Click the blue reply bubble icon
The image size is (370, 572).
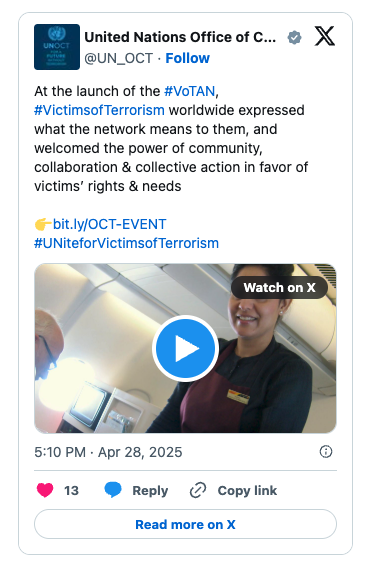pyautogui.click(x=113, y=490)
